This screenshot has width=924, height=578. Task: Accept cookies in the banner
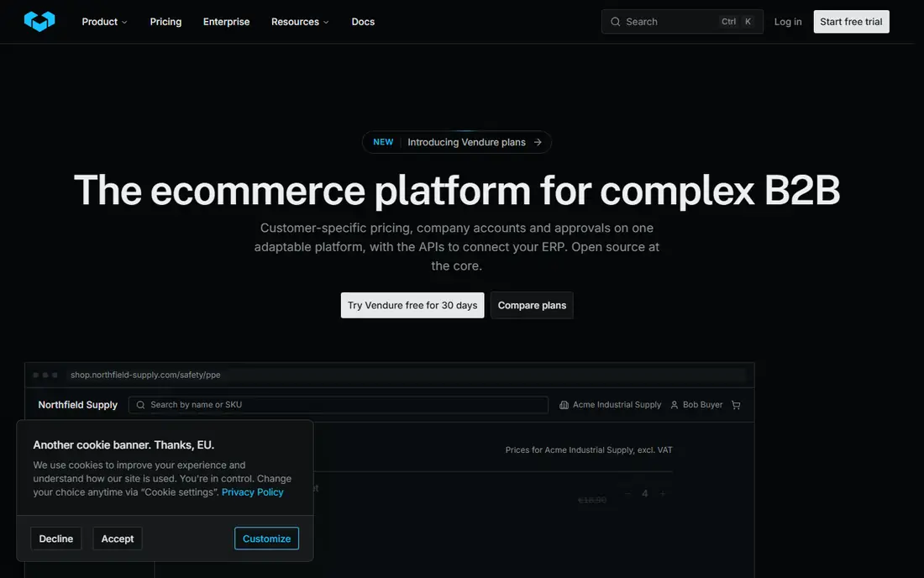coord(118,539)
